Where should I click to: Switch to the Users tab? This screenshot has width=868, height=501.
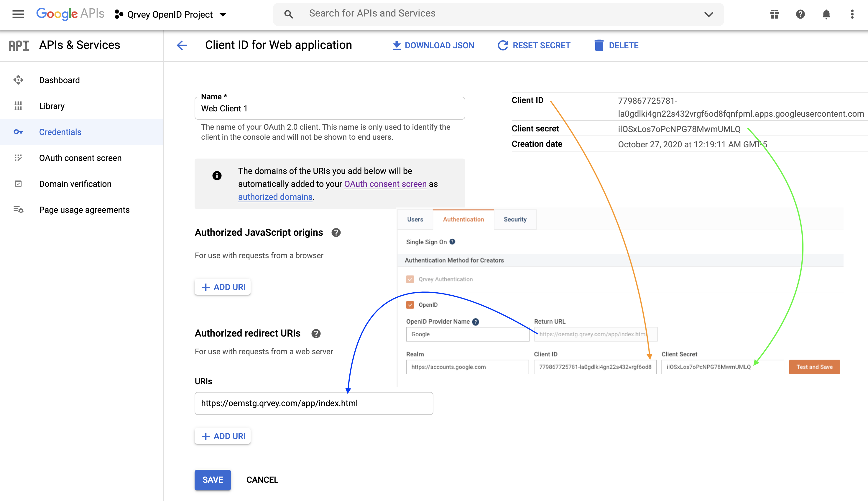pos(415,219)
